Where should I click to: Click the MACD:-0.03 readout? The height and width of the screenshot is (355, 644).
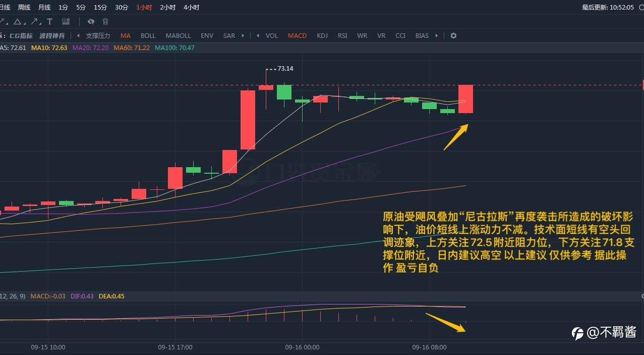pos(48,296)
